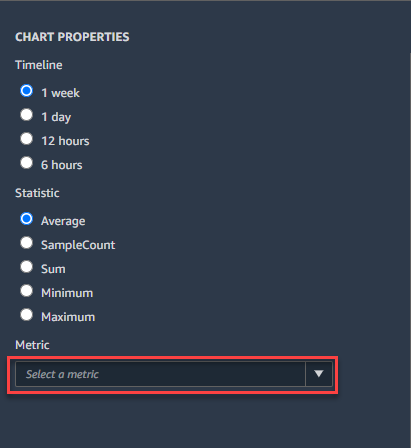
Task: Pick the 6 hours timeline radio
Action: (x=26, y=163)
